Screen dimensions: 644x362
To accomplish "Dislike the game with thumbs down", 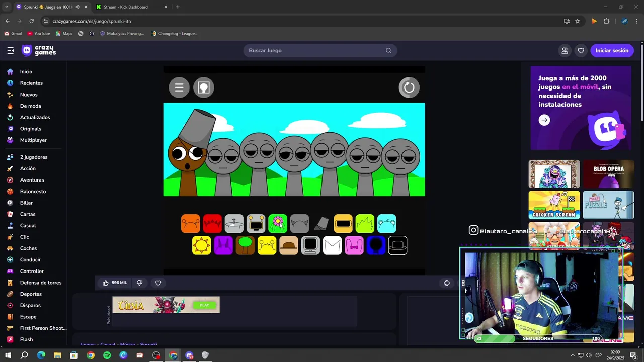I will 139,283.
